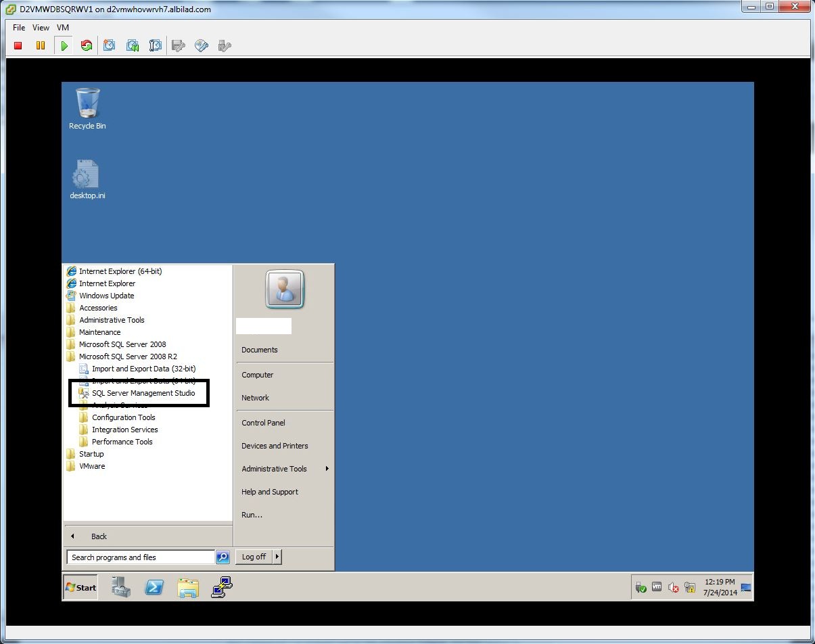The height and width of the screenshot is (644, 815).
Task: Take a snapshot of the virtual machine
Action: 110,46
